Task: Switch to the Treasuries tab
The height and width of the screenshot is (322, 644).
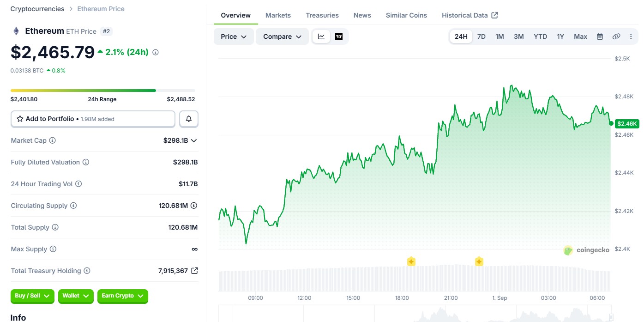Action: click(x=322, y=15)
